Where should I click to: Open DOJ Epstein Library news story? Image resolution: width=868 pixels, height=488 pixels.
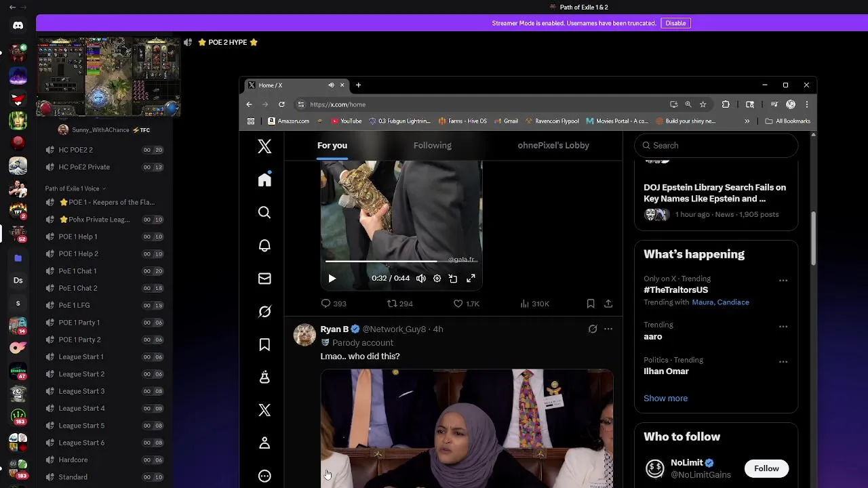(x=715, y=193)
